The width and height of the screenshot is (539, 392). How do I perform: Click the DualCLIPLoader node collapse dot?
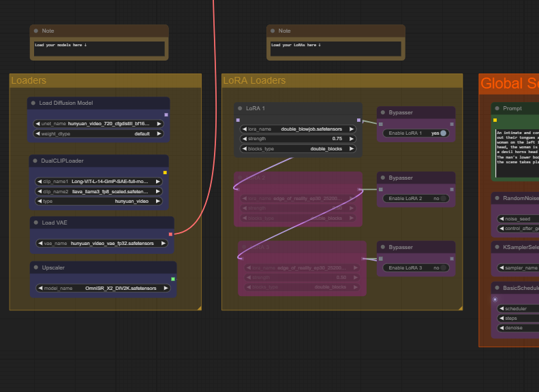tap(35, 161)
